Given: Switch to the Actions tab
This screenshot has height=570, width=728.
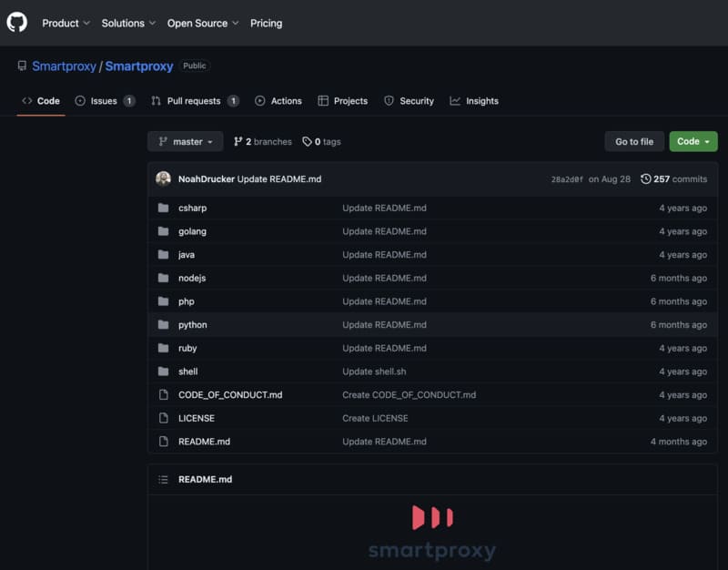Looking at the screenshot, I should click(278, 101).
